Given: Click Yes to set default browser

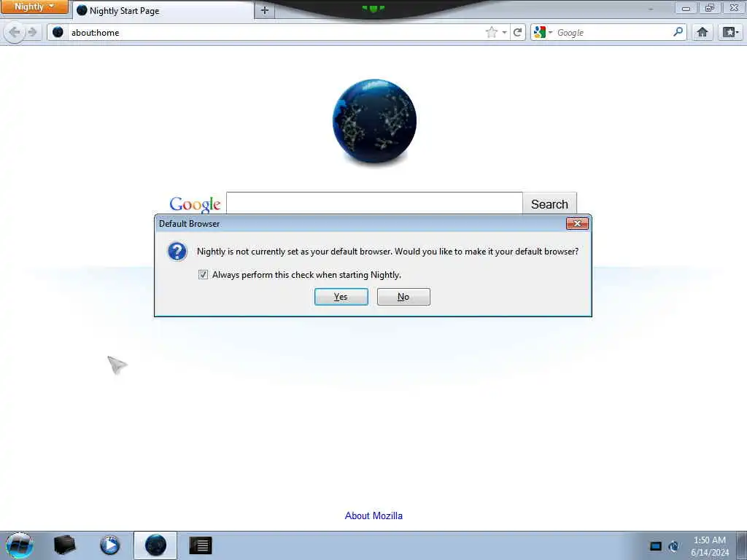Looking at the screenshot, I should point(341,297).
